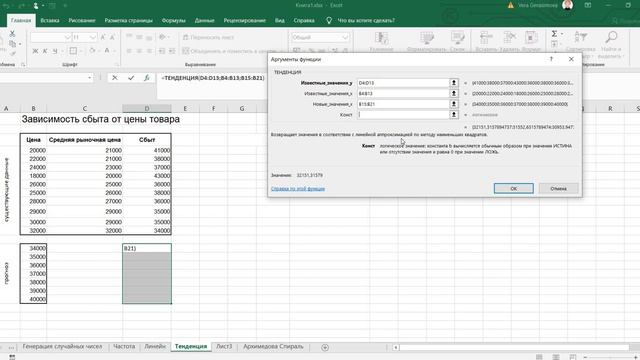Click OK in the function arguments dialog

(x=513, y=188)
